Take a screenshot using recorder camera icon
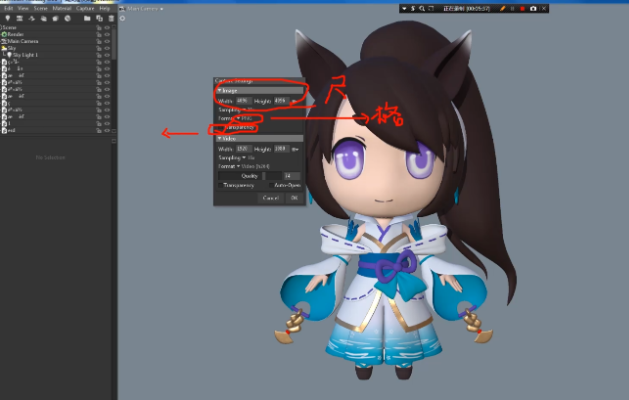The image size is (629, 400). pyautogui.click(x=533, y=8)
